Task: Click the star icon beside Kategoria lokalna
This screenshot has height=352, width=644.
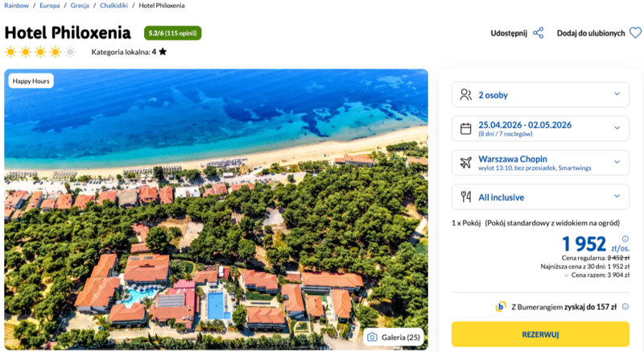Action: point(163,52)
